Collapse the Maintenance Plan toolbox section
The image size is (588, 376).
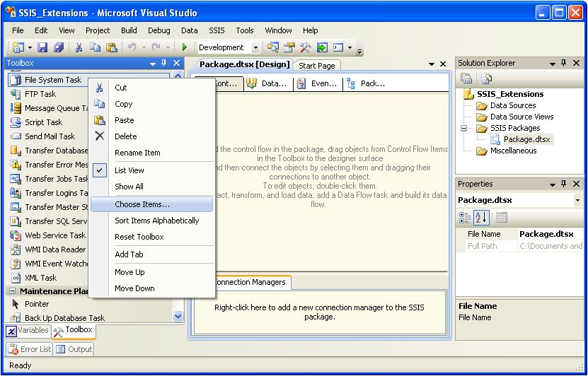[12, 291]
